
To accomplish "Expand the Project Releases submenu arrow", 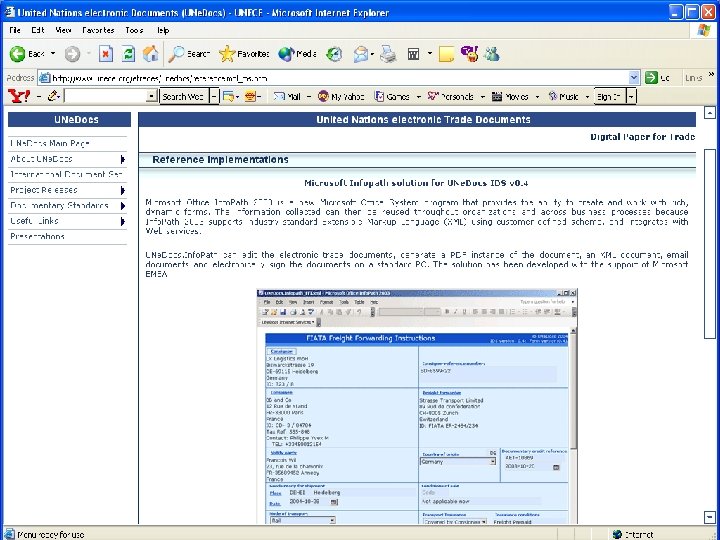I will point(123,190).
